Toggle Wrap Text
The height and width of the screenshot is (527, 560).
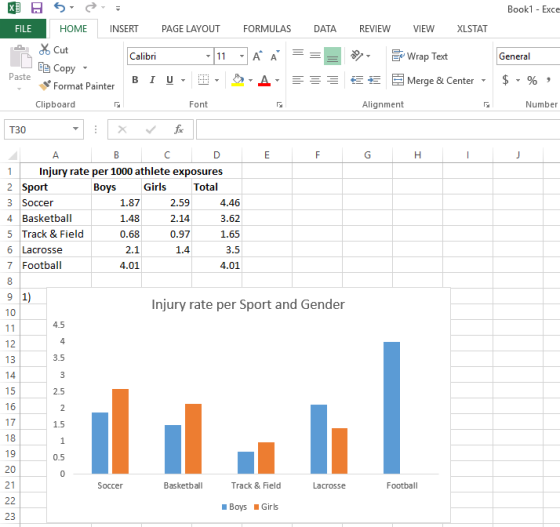(x=419, y=56)
